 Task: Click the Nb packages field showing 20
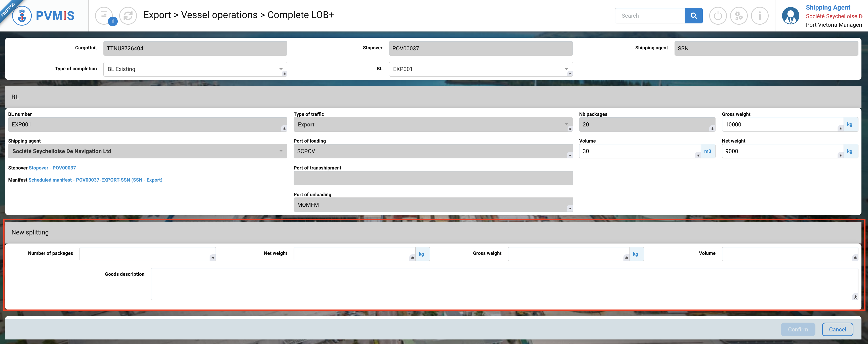point(647,124)
